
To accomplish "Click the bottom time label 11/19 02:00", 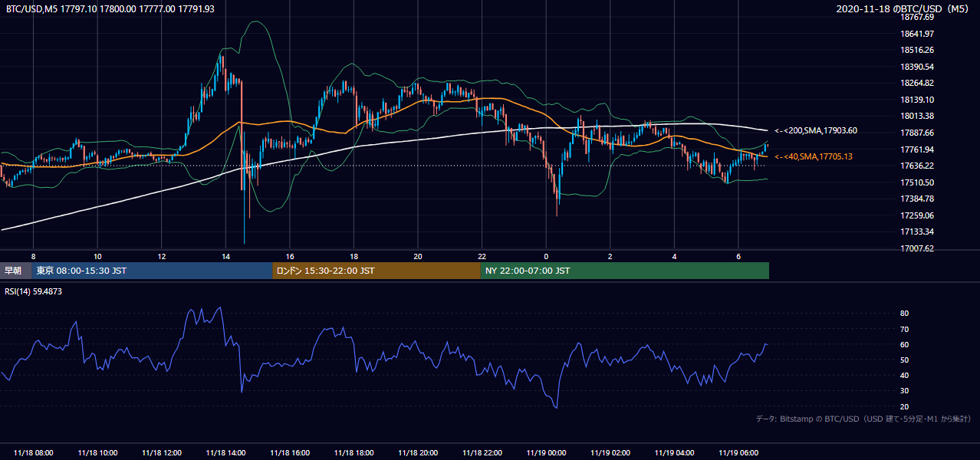I will pyautogui.click(x=610, y=453).
